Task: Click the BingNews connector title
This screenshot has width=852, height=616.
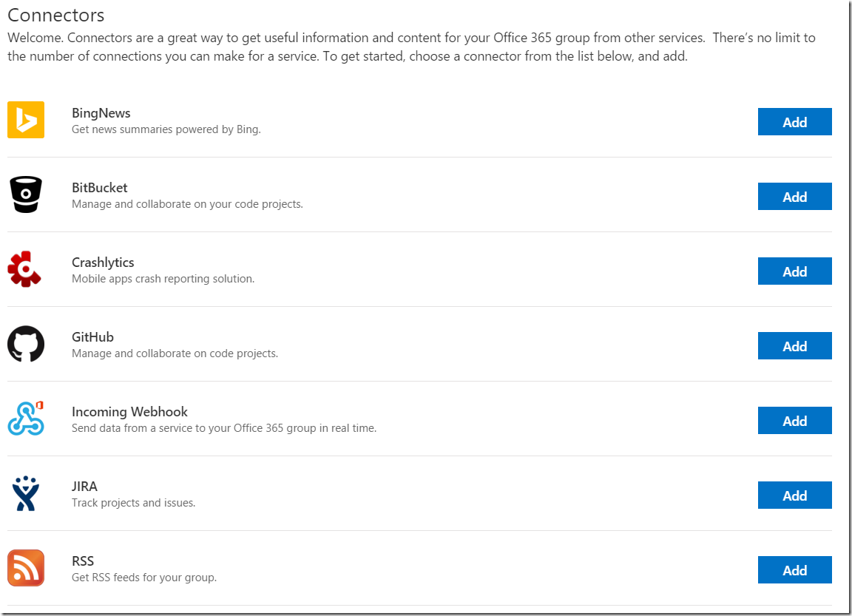Action: (101, 113)
